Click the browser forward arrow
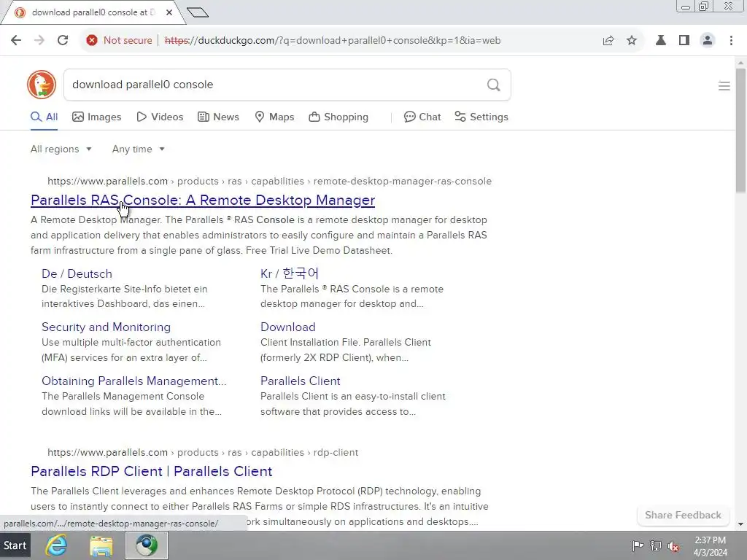Image resolution: width=747 pixels, height=560 pixels. tap(39, 41)
